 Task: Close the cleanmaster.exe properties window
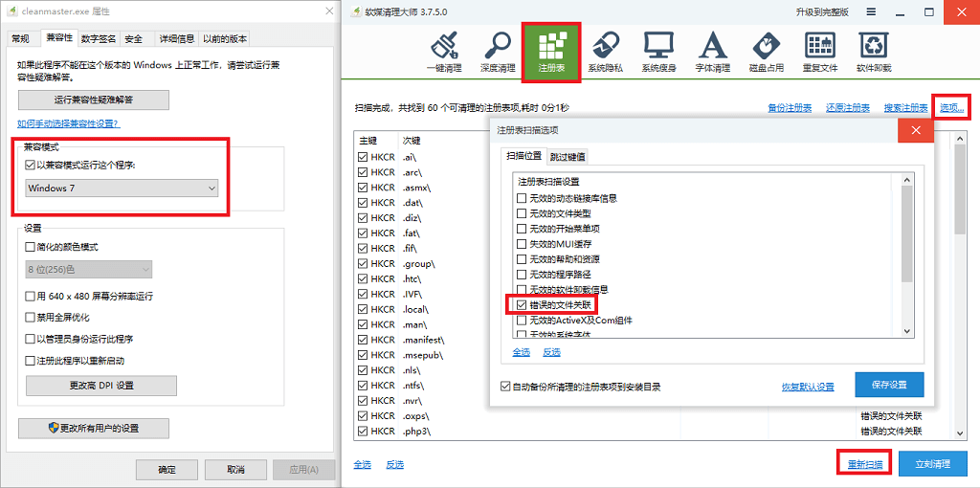[x=329, y=11]
